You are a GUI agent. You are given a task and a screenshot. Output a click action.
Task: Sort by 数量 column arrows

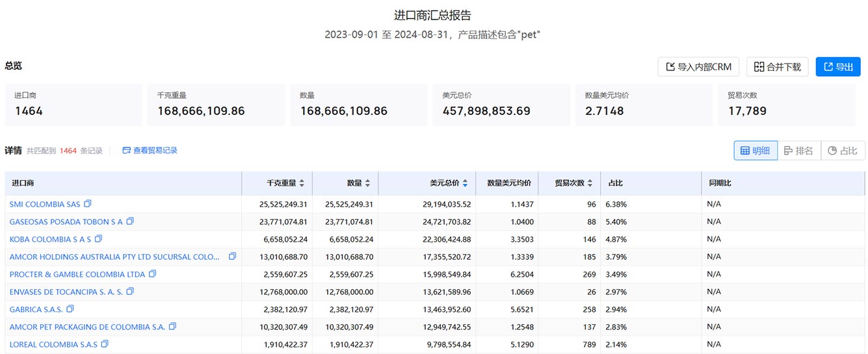click(367, 183)
